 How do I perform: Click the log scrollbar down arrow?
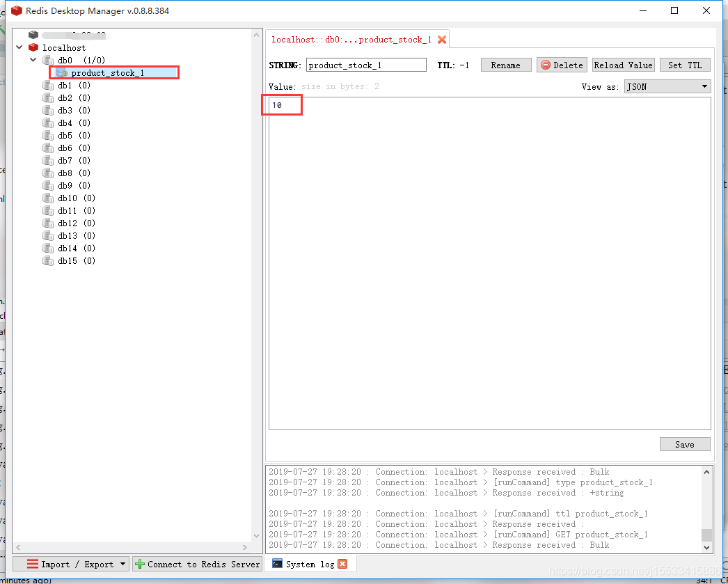pyautogui.click(x=706, y=547)
